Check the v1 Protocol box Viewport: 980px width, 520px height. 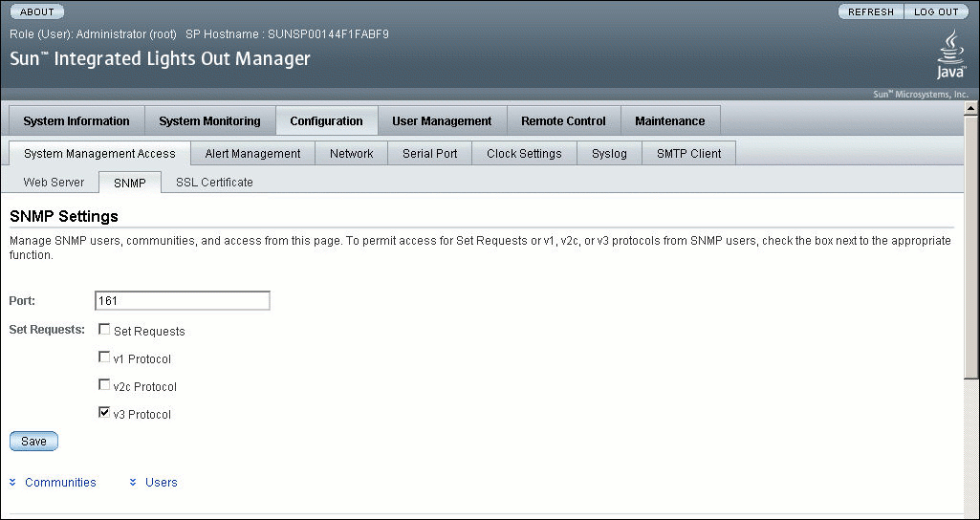(x=104, y=357)
